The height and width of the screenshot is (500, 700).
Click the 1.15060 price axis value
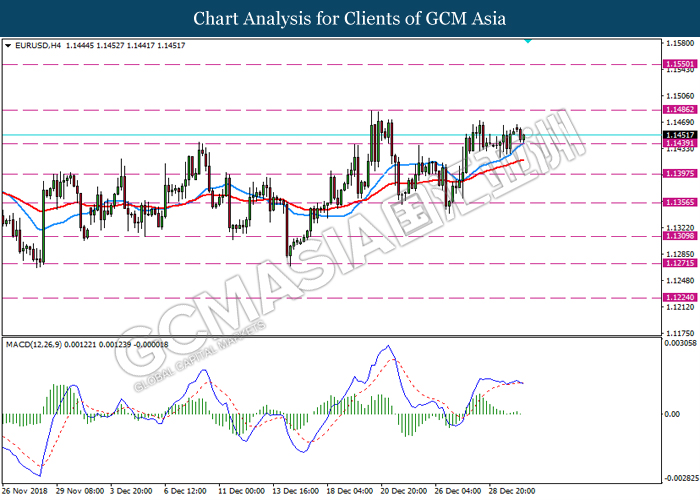[680, 96]
